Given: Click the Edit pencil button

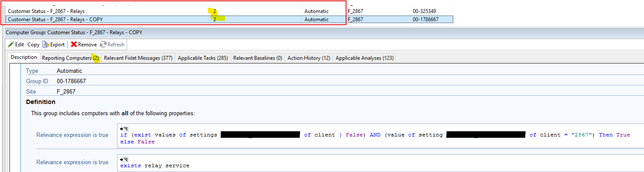Looking at the screenshot, I should [x=16, y=45].
